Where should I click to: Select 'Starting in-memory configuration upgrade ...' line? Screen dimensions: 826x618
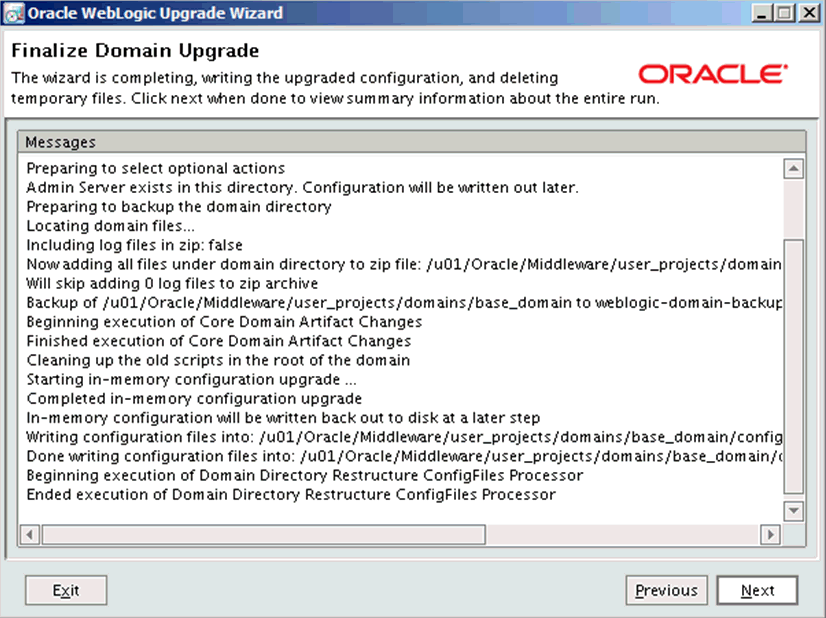[191, 379]
